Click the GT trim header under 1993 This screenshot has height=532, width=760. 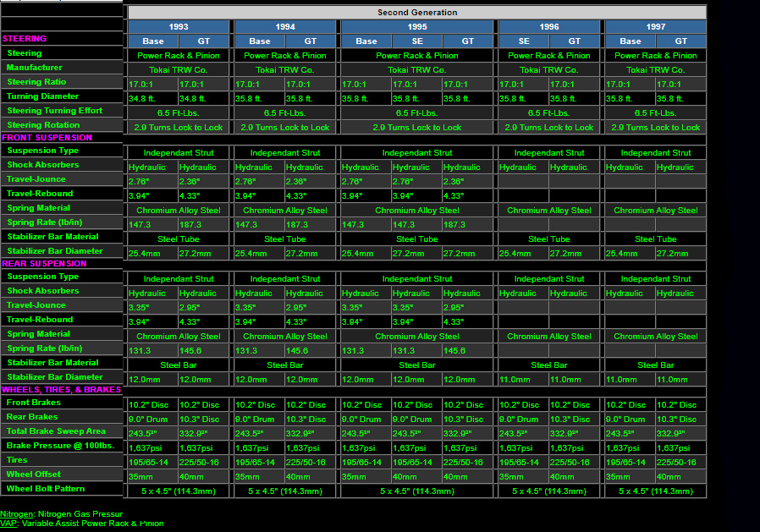pos(204,41)
